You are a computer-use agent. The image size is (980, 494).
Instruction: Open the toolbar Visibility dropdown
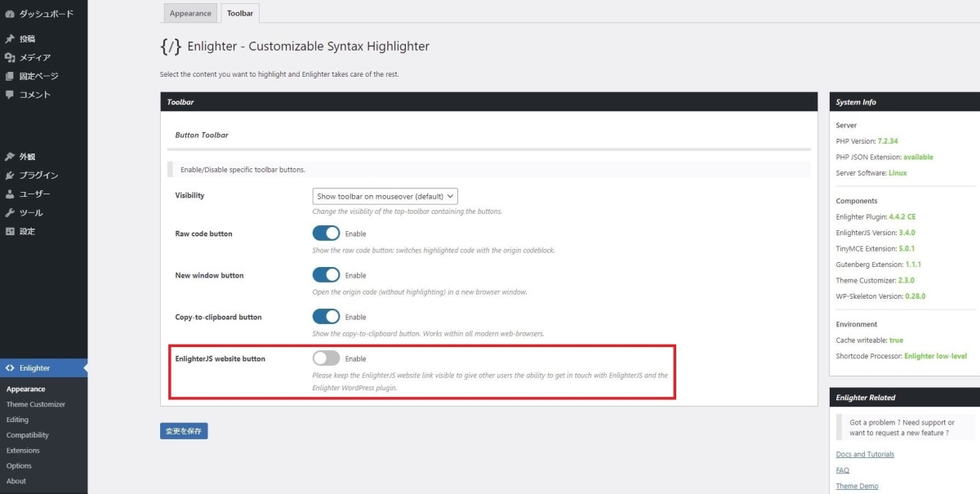point(384,196)
